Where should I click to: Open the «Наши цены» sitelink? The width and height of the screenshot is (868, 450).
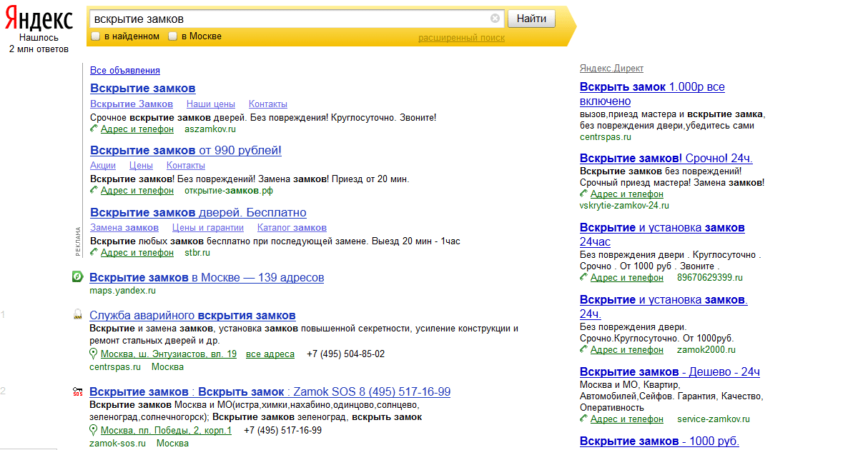coord(211,104)
